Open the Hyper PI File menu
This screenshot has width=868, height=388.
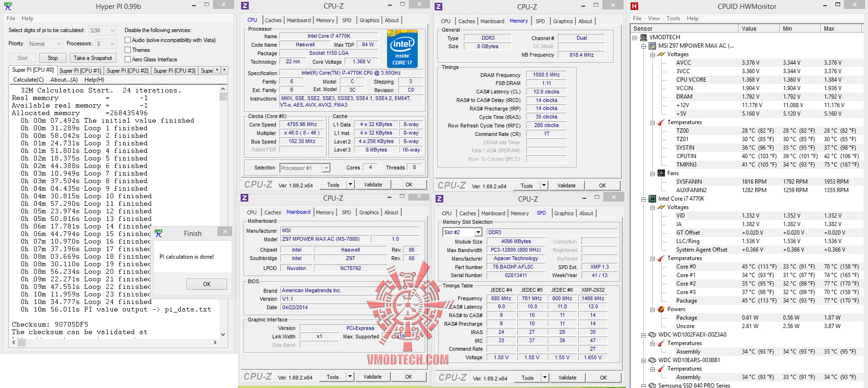click(11, 18)
